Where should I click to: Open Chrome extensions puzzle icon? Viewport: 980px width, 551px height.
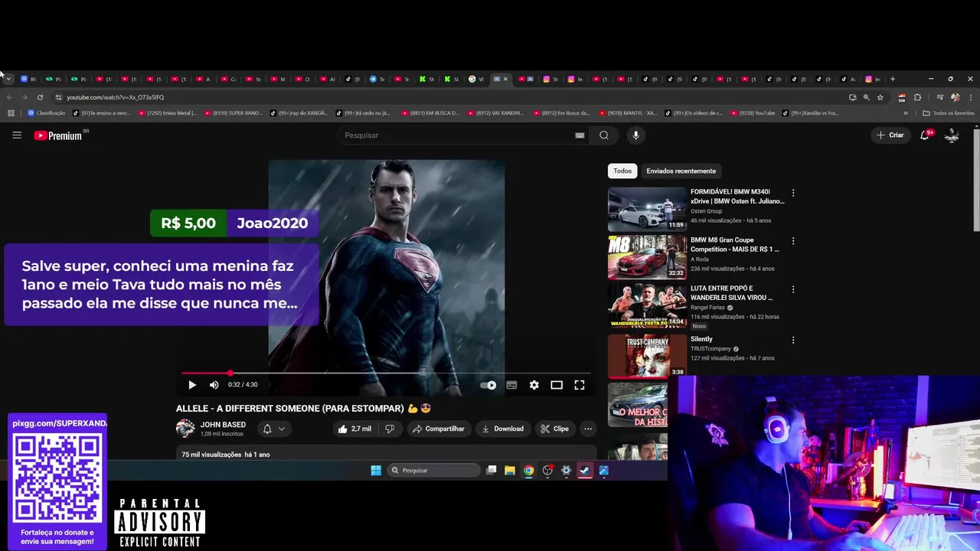pos(917,97)
